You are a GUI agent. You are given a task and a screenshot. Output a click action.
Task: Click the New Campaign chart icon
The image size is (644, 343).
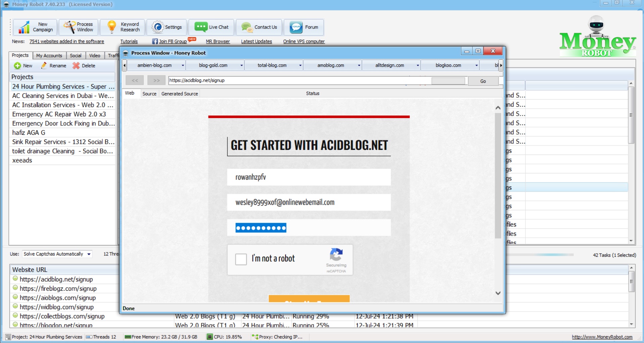point(24,27)
